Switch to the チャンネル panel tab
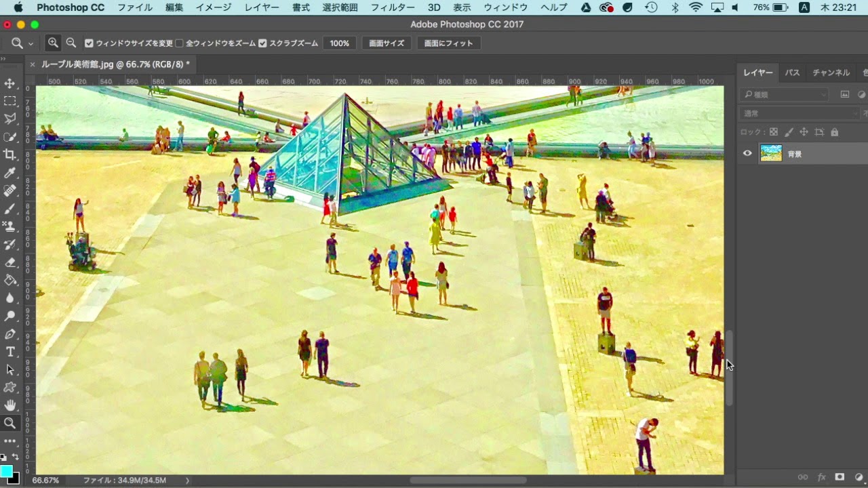 [831, 73]
